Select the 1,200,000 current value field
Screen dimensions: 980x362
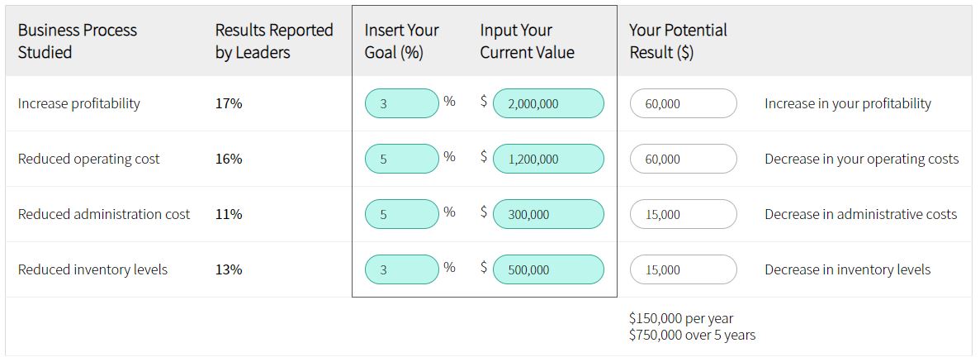(548, 159)
